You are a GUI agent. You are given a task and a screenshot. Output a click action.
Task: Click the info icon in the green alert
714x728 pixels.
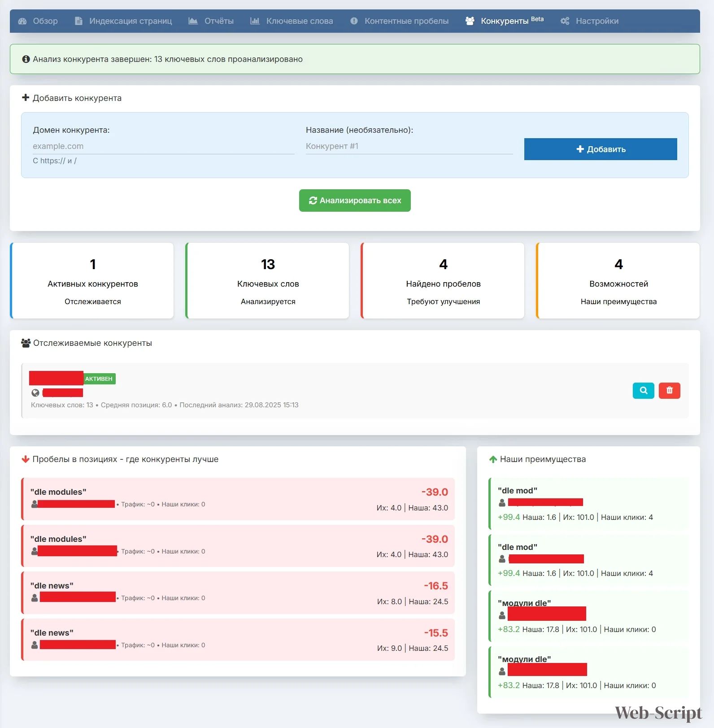26,59
